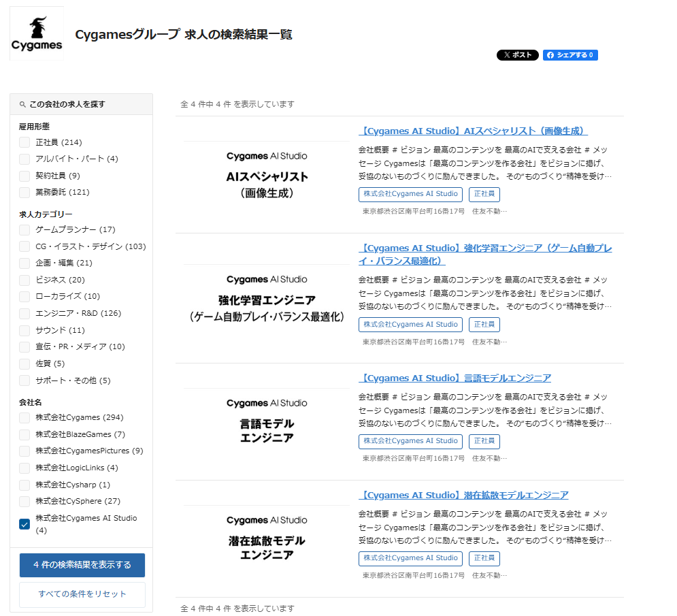Check the CG・イラスト・デザイン (103) checkbox

click(24, 246)
